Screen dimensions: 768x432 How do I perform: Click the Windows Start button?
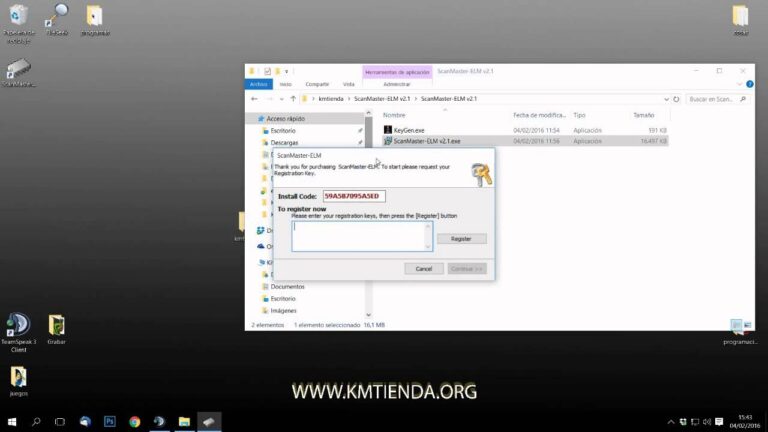12,422
